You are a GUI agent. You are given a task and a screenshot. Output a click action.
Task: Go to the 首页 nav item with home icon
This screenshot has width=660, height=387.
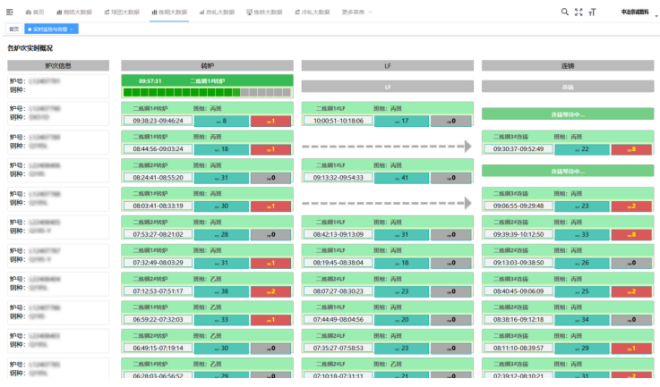coord(35,12)
